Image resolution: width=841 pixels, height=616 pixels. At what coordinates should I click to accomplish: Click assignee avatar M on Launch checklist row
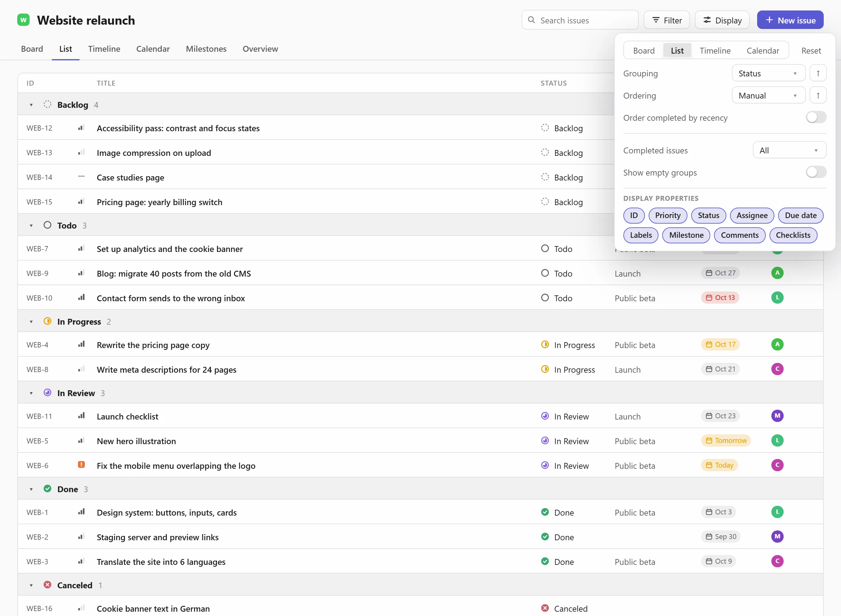tap(777, 416)
